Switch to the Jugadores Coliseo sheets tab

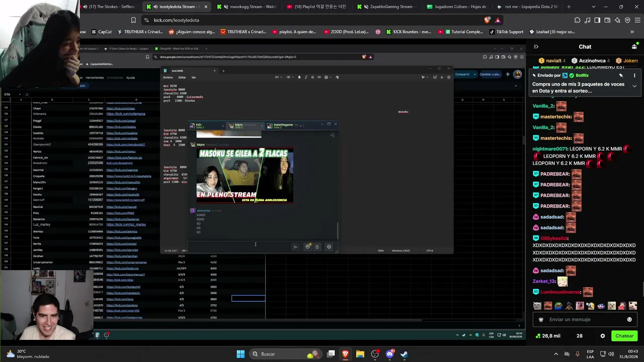(x=456, y=7)
